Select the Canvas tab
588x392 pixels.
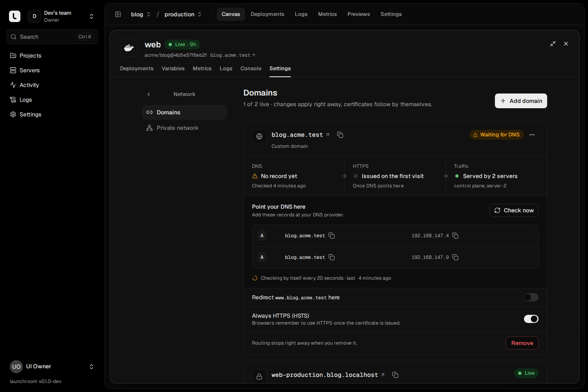pyautogui.click(x=231, y=14)
